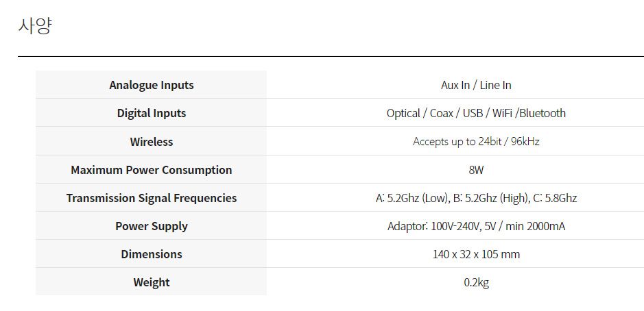This screenshot has width=644, height=311.
Task: Select the "Maximum Power Consumption" label
Action: click(151, 170)
